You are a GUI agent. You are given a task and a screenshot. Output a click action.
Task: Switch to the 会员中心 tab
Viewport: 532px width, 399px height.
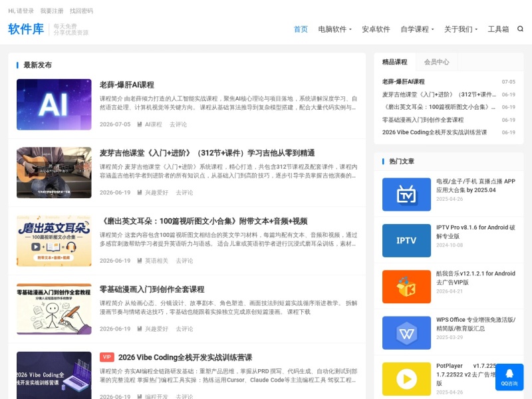point(437,62)
